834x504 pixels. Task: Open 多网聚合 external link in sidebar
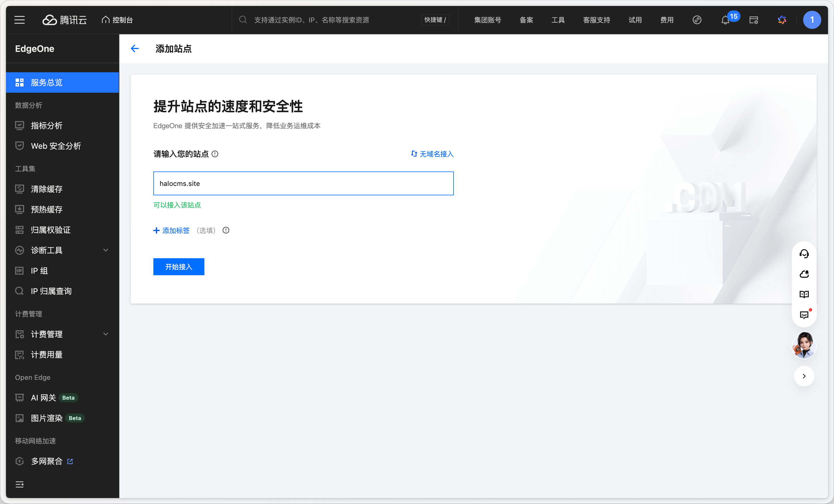pos(47,461)
